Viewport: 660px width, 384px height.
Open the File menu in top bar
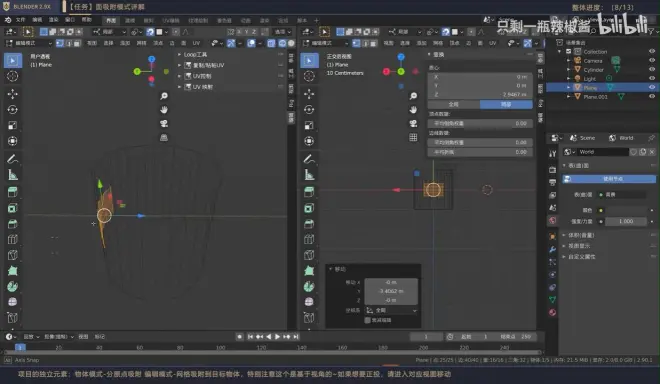click(x=20, y=20)
